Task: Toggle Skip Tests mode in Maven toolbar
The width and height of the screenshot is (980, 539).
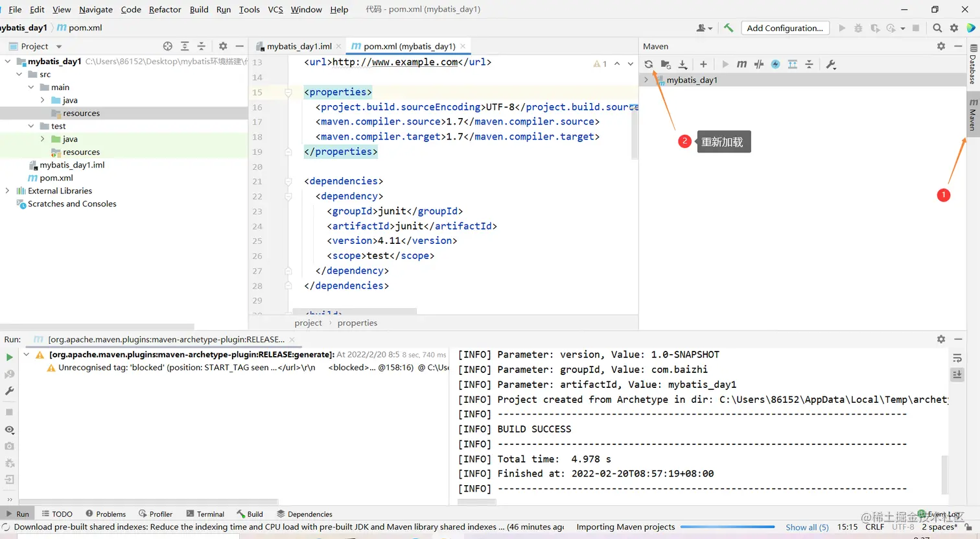Action: pyautogui.click(x=758, y=64)
